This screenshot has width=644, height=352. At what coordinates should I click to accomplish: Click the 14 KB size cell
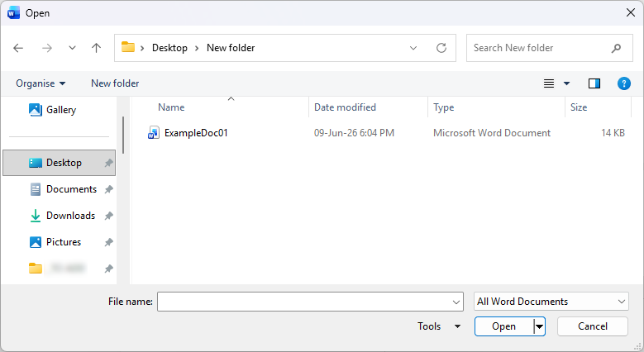pos(613,133)
